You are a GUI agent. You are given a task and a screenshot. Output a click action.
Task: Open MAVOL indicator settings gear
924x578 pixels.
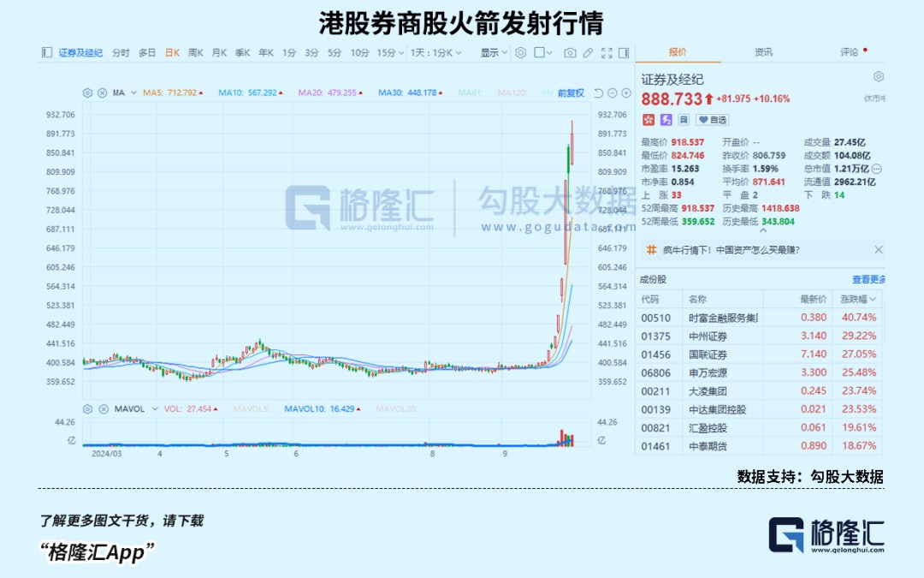[88, 408]
